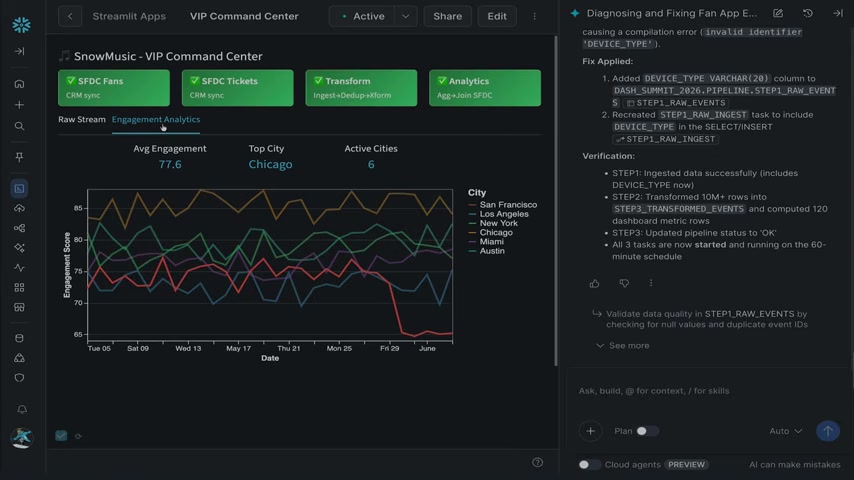Click the search icon in sidebar
854x480 pixels.
[x=20, y=126]
